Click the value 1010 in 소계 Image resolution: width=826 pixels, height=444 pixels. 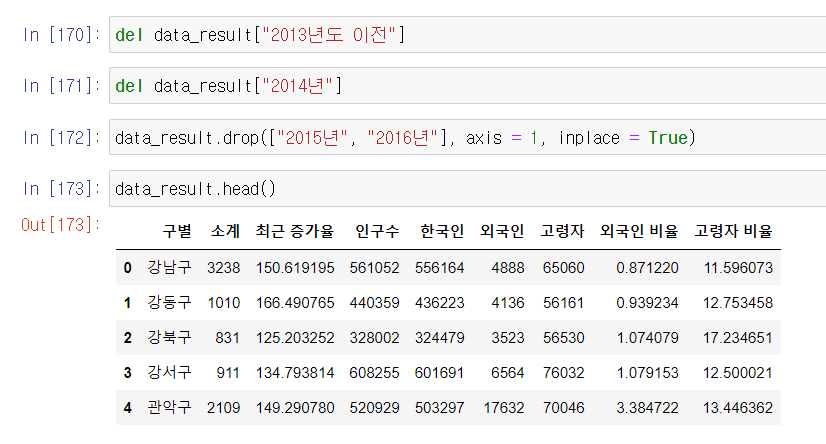pos(224,303)
